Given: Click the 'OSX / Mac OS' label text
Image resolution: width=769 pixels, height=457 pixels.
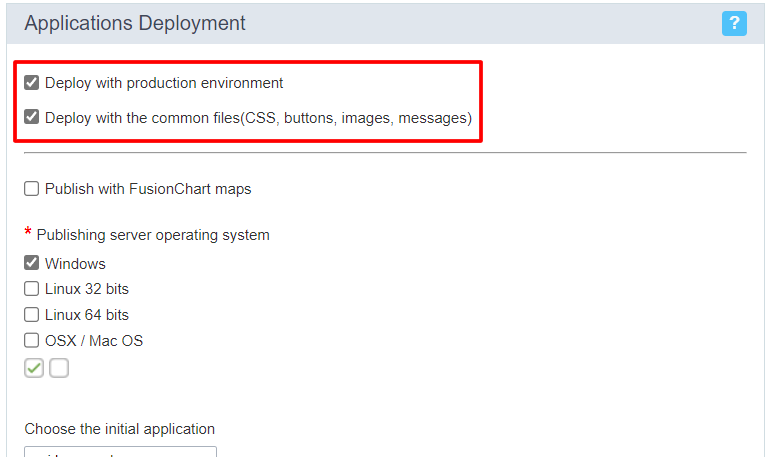Looking at the screenshot, I should pos(94,341).
